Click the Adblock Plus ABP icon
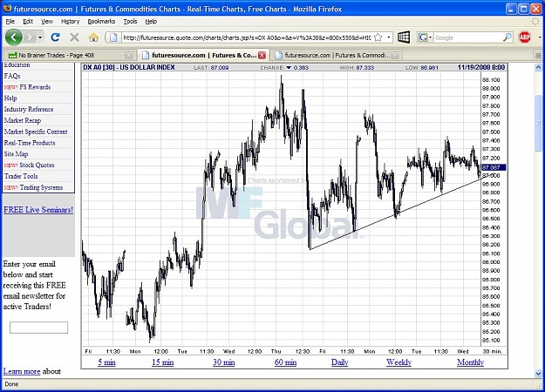Screen dimensions: 545x392 coord(524,37)
